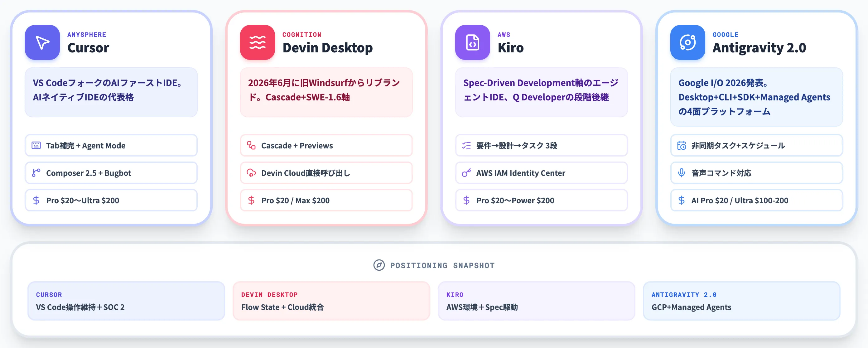Click the Antigravity 2.0 product title
Viewport: 868px width, 348px height.
(759, 48)
